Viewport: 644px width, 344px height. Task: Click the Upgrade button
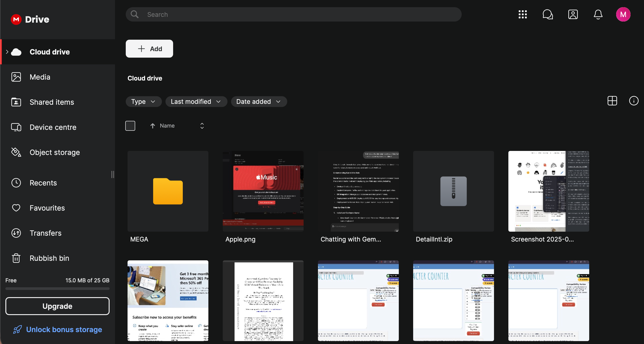tap(57, 306)
